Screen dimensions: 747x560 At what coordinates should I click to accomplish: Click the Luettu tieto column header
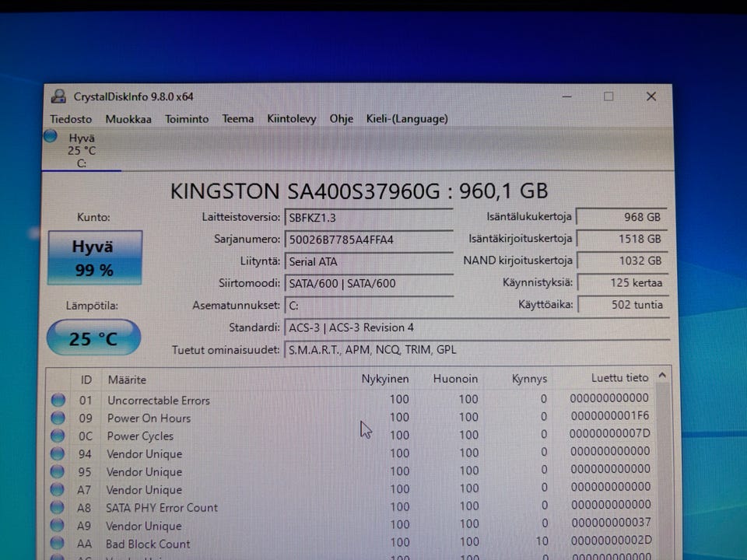pos(620,378)
